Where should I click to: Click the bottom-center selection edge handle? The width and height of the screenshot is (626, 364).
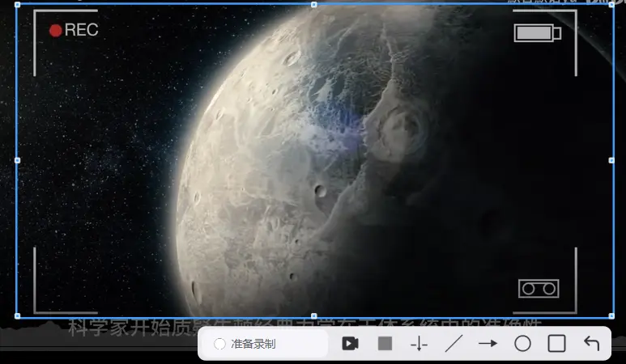coord(314,315)
